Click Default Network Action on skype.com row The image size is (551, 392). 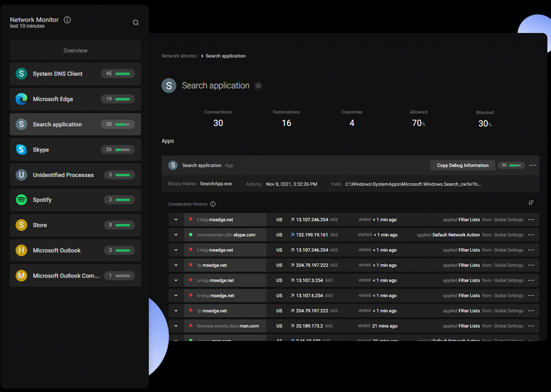click(456, 235)
